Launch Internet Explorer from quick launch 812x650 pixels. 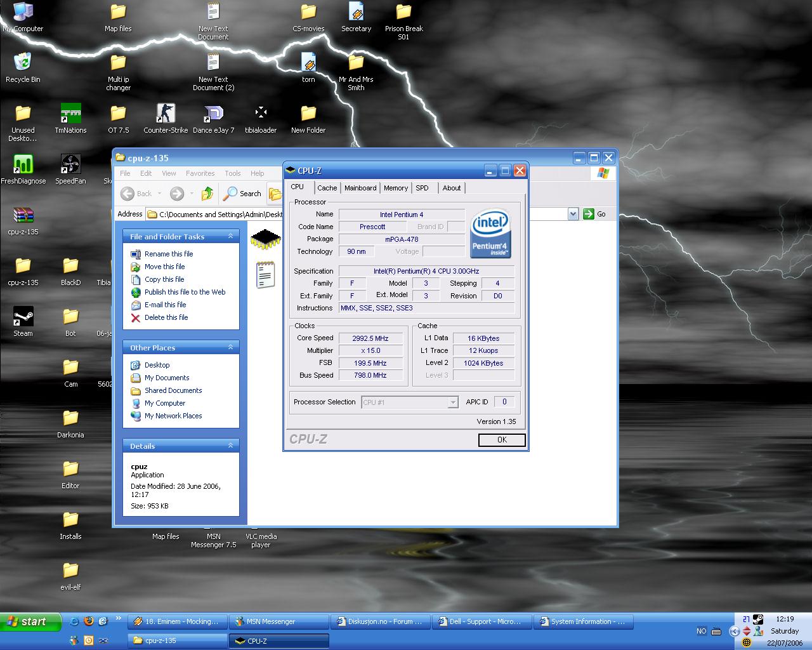[x=74, y=621]
